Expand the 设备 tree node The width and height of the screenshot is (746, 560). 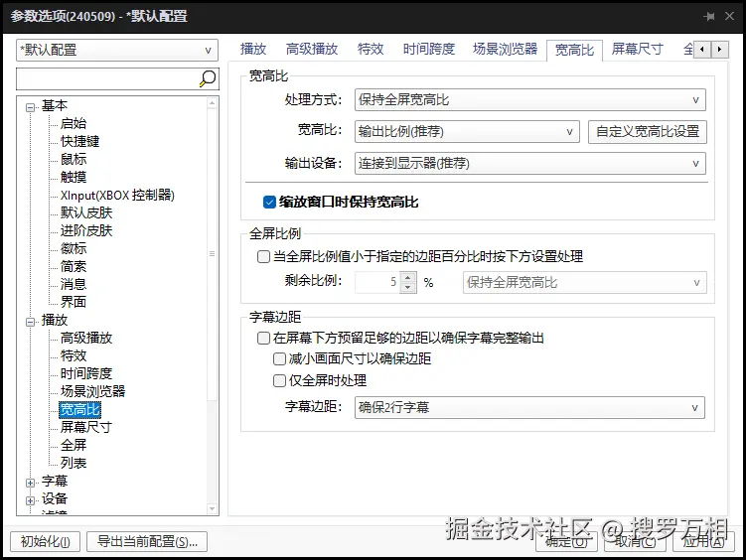(30, 500)
